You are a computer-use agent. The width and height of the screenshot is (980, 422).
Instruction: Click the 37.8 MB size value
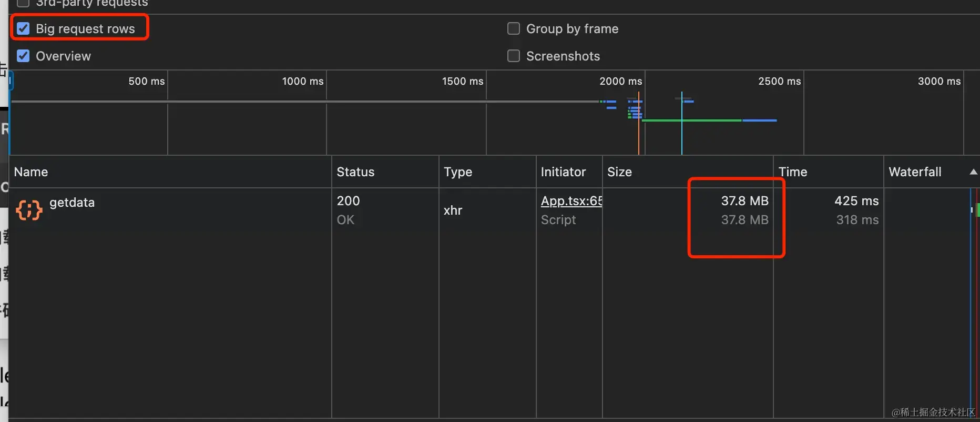coord(744,201)
